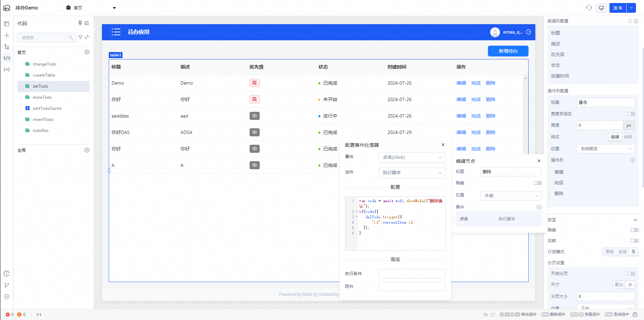Open the 发布 dropdown arrow

(x=631, y=8)
